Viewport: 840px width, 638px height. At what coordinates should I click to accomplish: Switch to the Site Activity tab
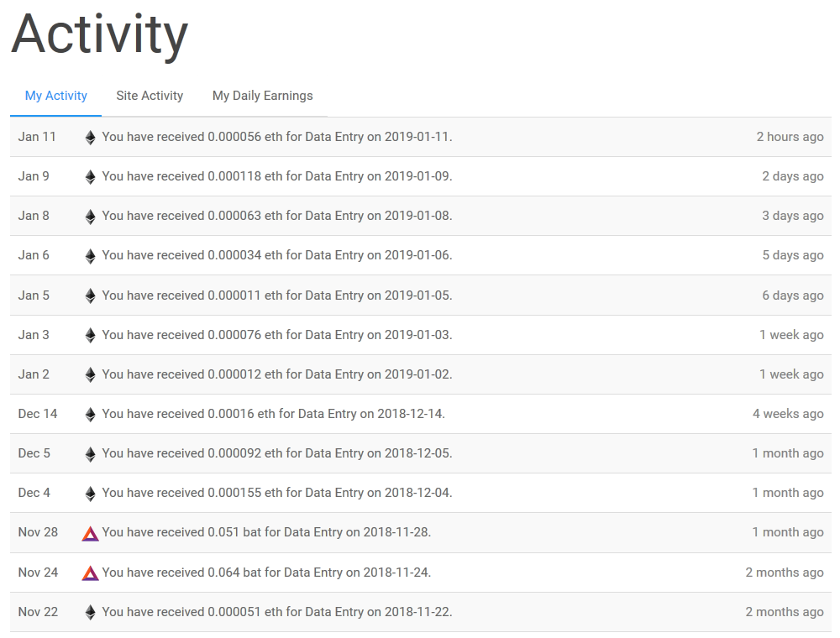click(150, 96)
